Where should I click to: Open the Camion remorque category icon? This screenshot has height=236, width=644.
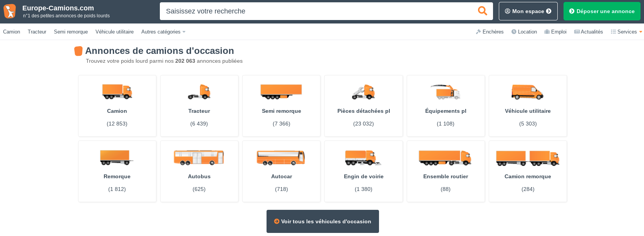pos(528,158)
